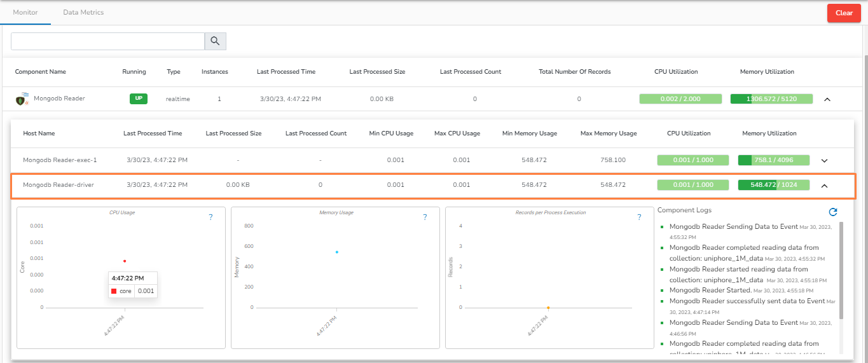Collapse the Mongodb Reader-driver host row
This screenshot has height=363, width=868.
[x=825, y=186]
